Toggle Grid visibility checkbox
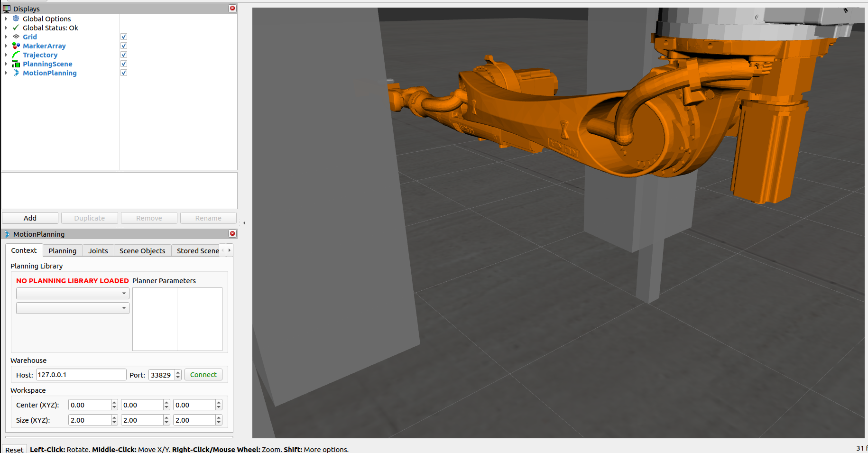This screenshot has height=453, width=868. [x=123, y=36]
